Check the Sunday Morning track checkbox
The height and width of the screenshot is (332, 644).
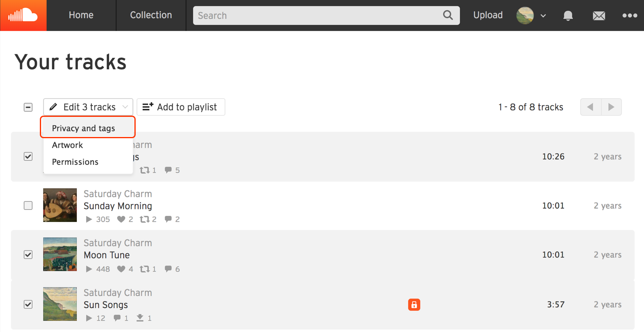pos(28,205)
